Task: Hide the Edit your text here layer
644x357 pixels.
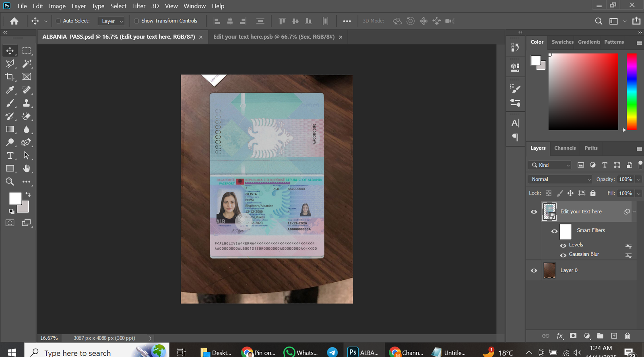Action: (x=534, y=212)
